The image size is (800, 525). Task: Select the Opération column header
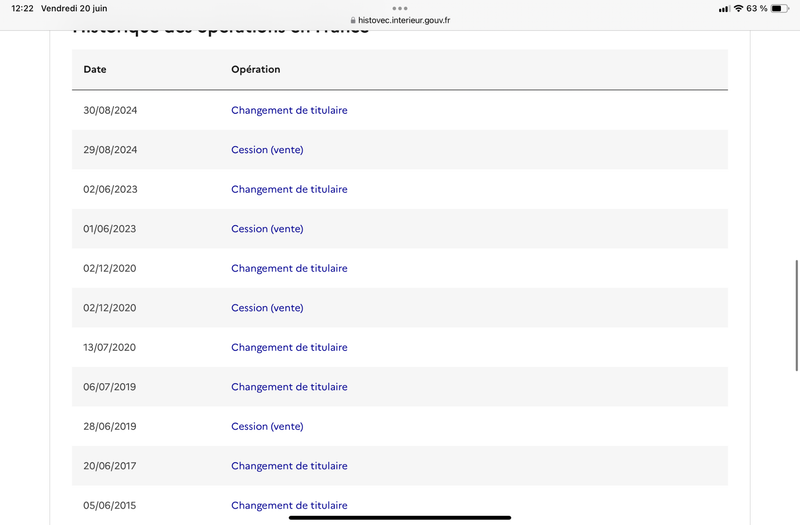256,69
